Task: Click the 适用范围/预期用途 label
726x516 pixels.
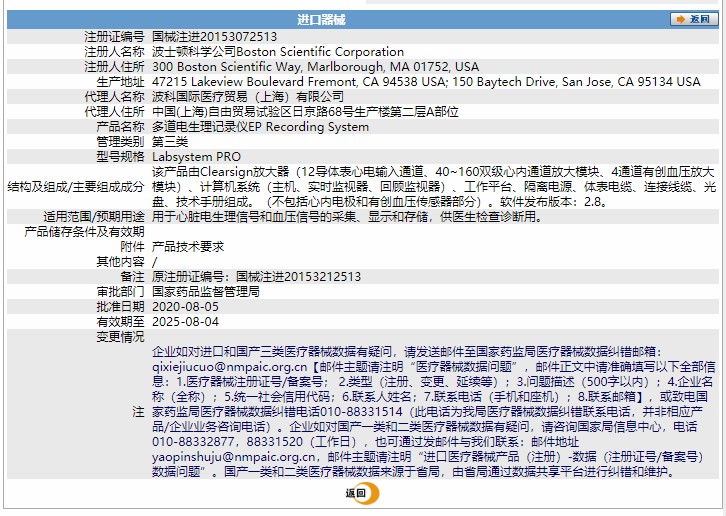Action: tap(94, 217)
